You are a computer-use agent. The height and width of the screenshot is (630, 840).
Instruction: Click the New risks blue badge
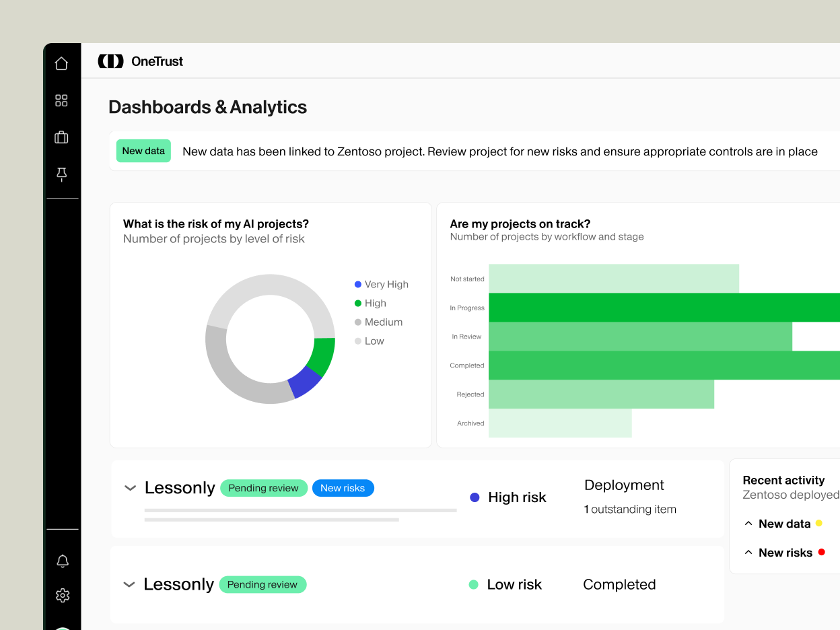pyautogui.click(x=343, y=488)
